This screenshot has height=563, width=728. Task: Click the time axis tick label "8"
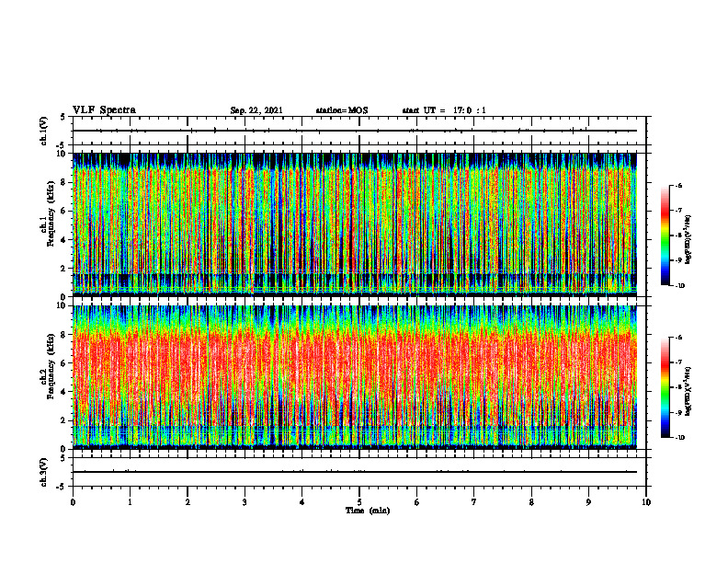coord(531,502)
